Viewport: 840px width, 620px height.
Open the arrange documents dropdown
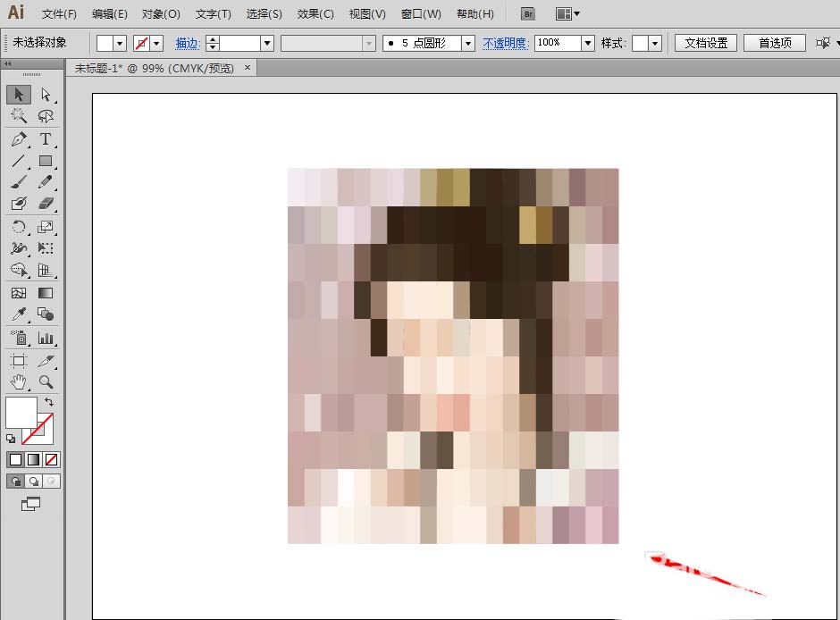click(x=567, y=14)
